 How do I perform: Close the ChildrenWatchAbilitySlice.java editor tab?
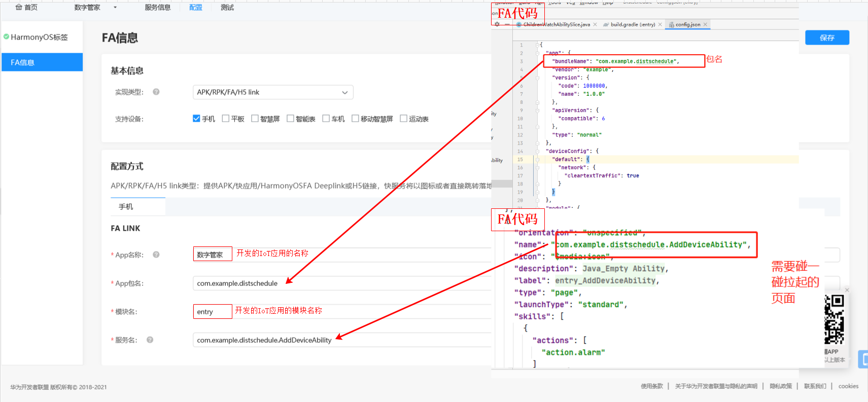click(x=595, y=24)
